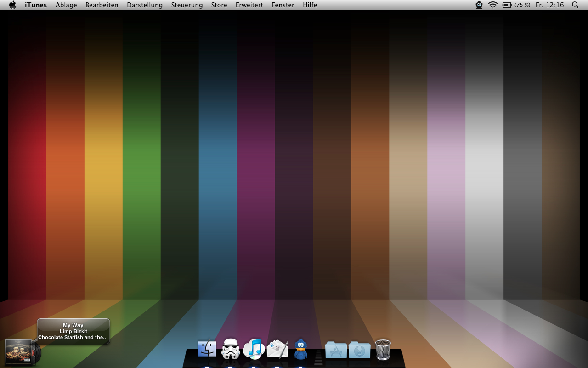
Task: Click the Adium bird status icon in menu bar
Action: 479,5
